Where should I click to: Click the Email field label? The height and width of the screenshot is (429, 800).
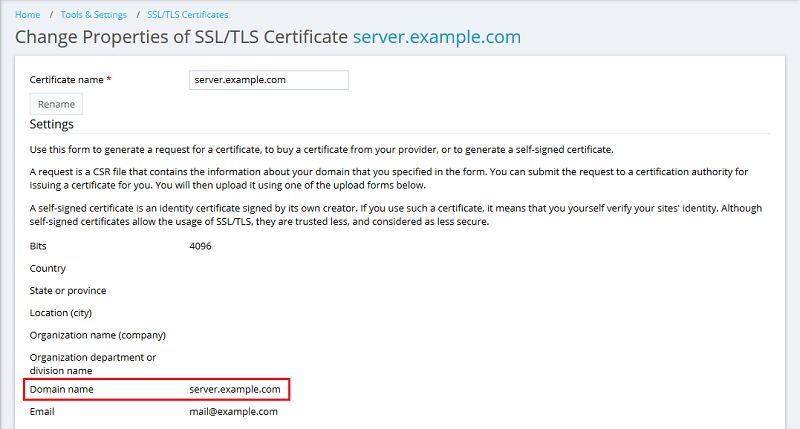click(43, 411)
